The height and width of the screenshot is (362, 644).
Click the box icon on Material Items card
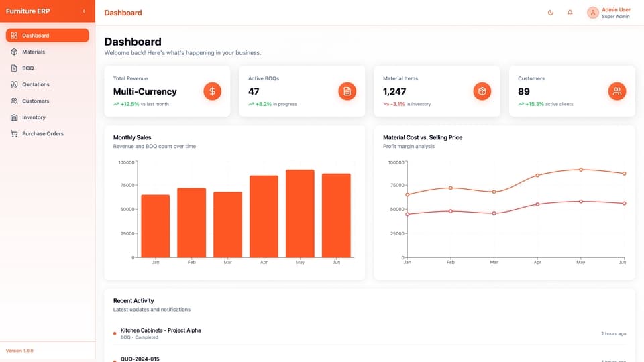(x=482, y=91)
